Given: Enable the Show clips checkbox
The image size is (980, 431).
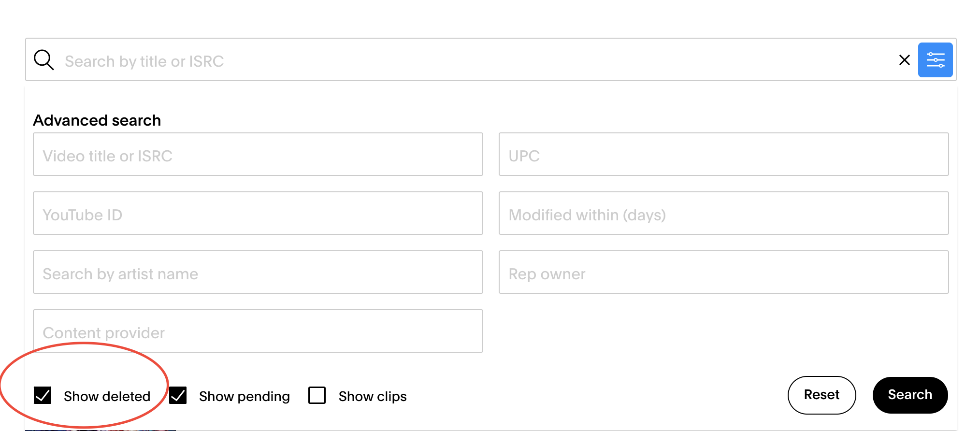Looking at the screenshot, I should 317,395.
